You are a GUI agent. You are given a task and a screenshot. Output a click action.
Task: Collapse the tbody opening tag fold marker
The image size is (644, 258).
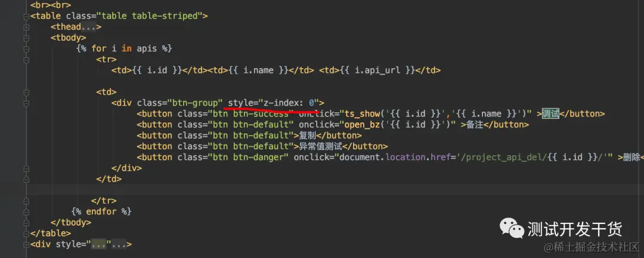click(26, 38)
